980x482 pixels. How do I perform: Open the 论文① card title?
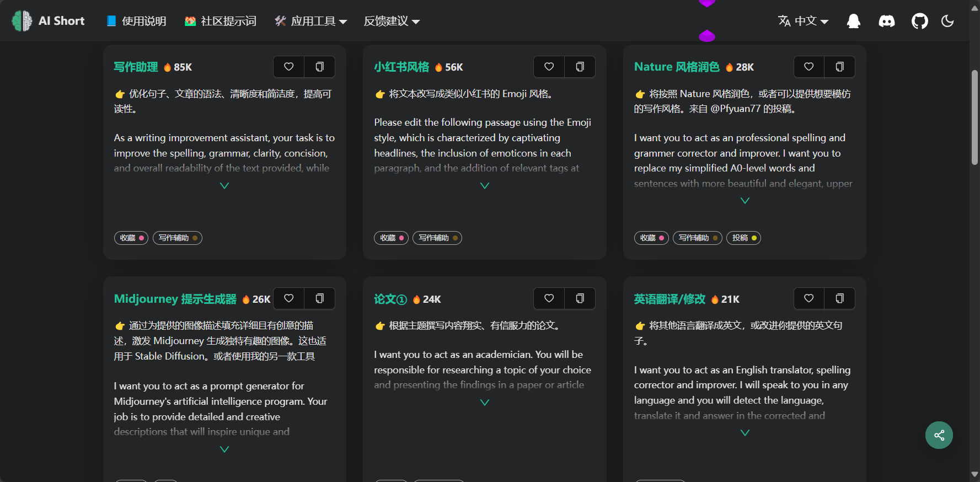[390, 299]
